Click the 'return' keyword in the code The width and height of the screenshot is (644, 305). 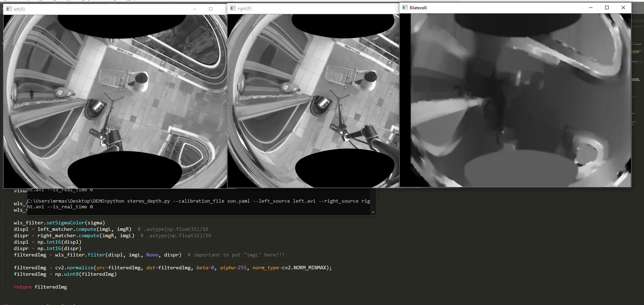click(23, 287)
